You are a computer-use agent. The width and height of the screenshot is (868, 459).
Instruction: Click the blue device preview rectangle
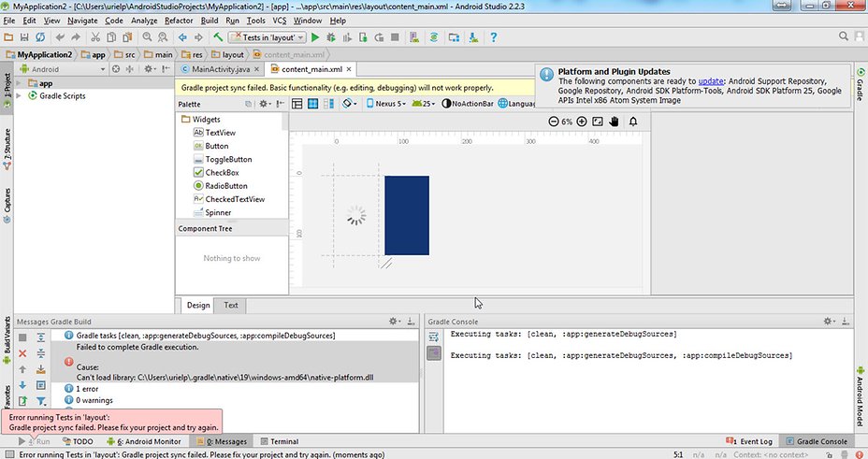point(407,215)
